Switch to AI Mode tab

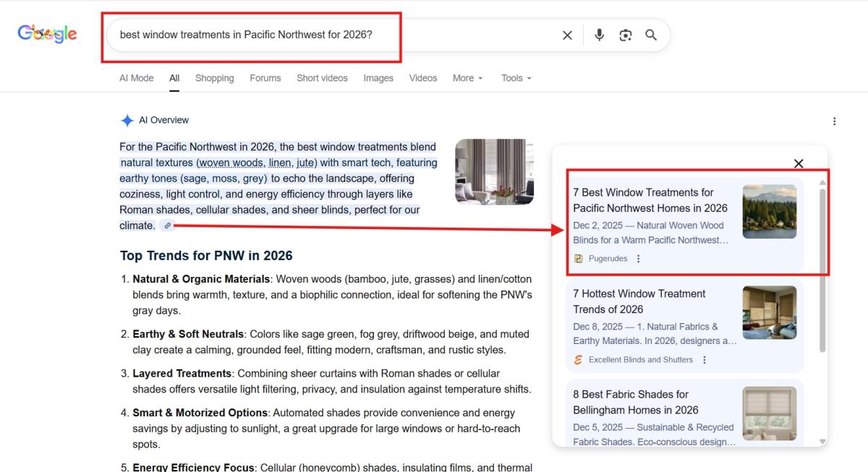click(136, 78)
